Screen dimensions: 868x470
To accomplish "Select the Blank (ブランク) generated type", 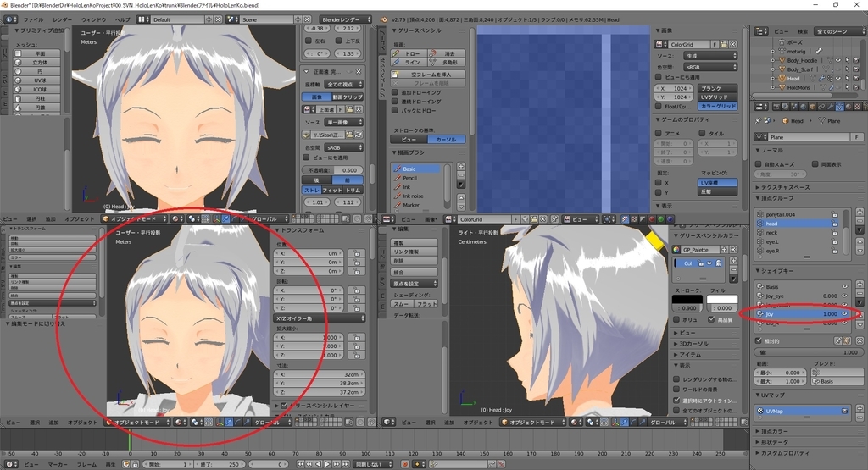I will point(718,88).
